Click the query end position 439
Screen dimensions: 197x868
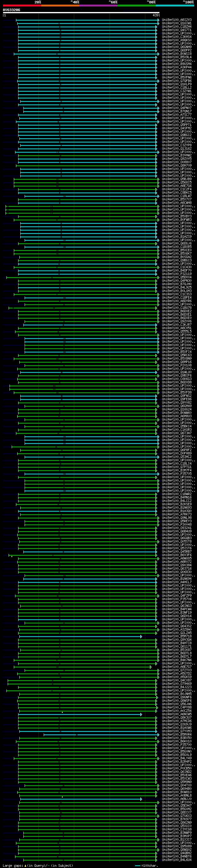click(155, 15)
